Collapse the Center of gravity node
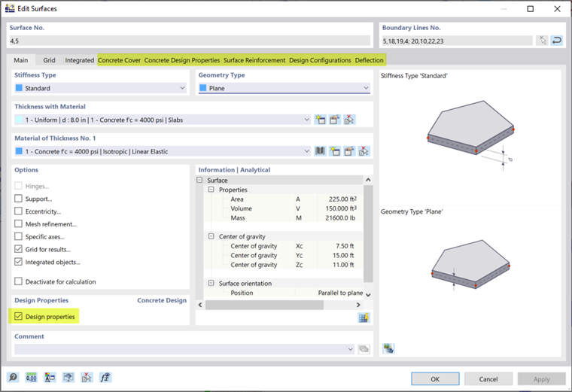This screenshot has height=392, width=572. [x=211, y=236]
